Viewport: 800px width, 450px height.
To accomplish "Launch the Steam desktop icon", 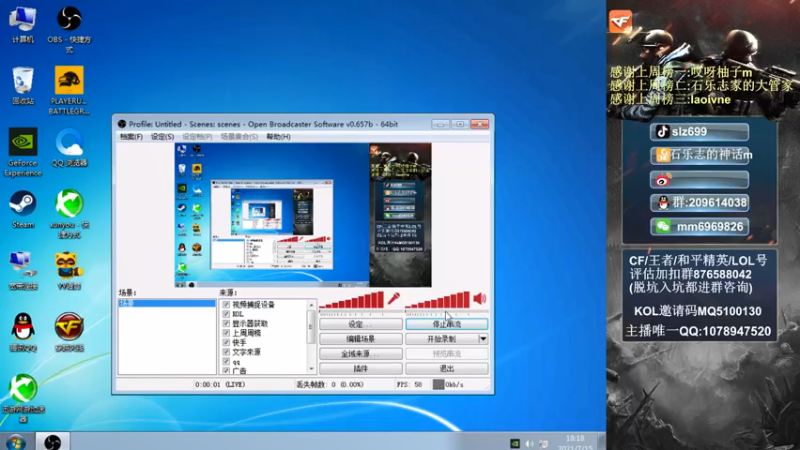I will coord(22,209).
